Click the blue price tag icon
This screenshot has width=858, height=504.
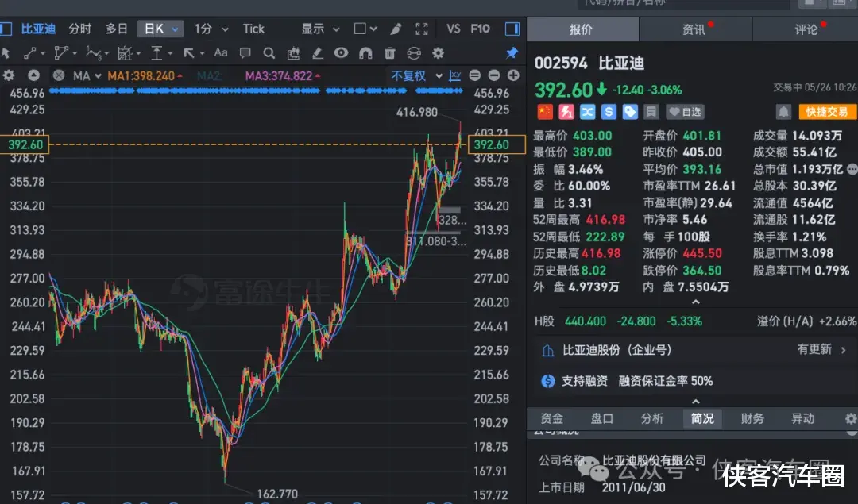click(x=630, y=112)
